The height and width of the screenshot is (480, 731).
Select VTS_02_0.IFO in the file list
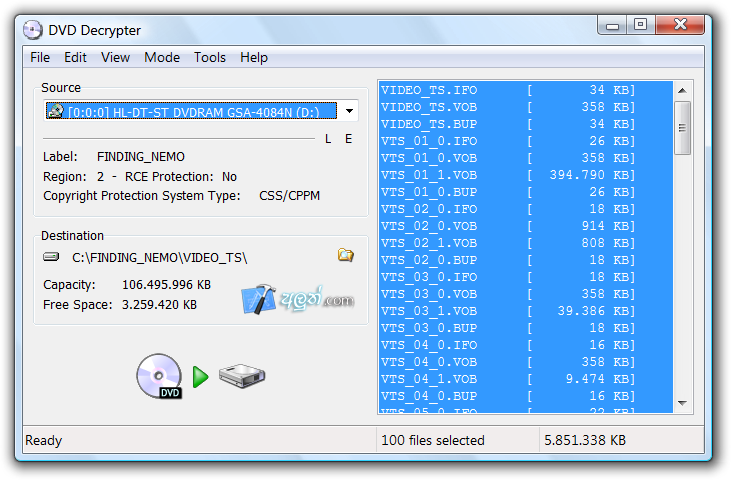click(526, 209)
